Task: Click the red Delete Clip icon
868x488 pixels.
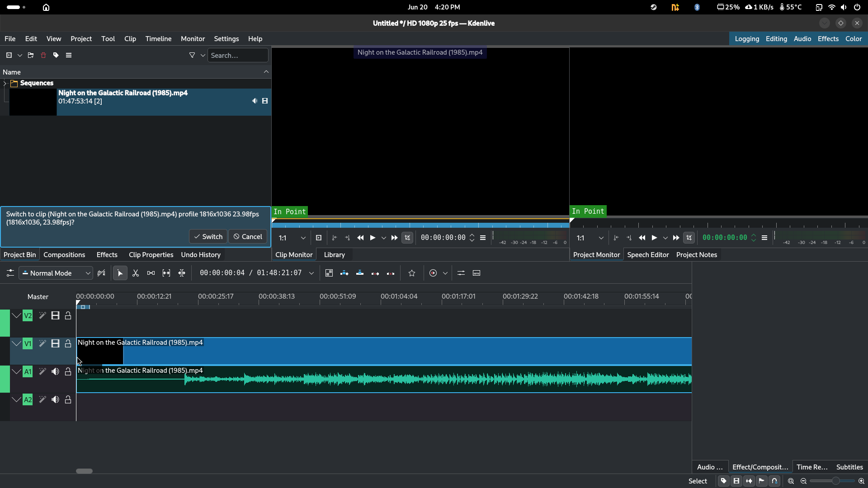Action: point(43,55)
